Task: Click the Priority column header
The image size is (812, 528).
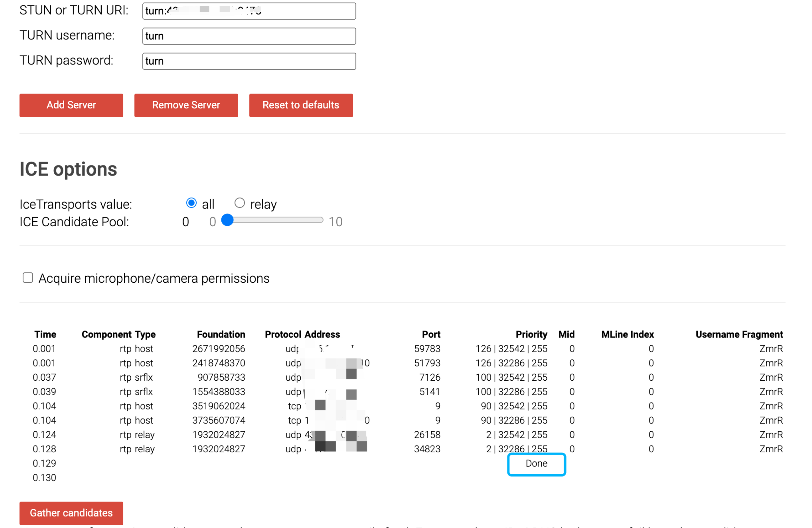Action: click(531, 335)
